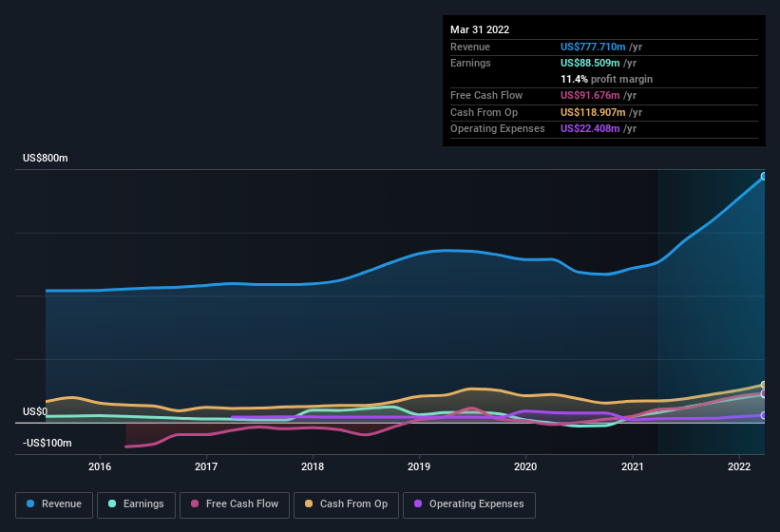
Task: Click the Operating Expenses label in tooltip
Action: tap(498, 129)
